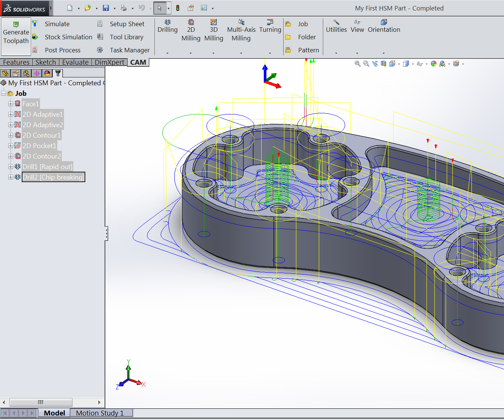Click the Turning icon
The width and height of the screenshot is (504, 420).
click(x=270, y=22)
